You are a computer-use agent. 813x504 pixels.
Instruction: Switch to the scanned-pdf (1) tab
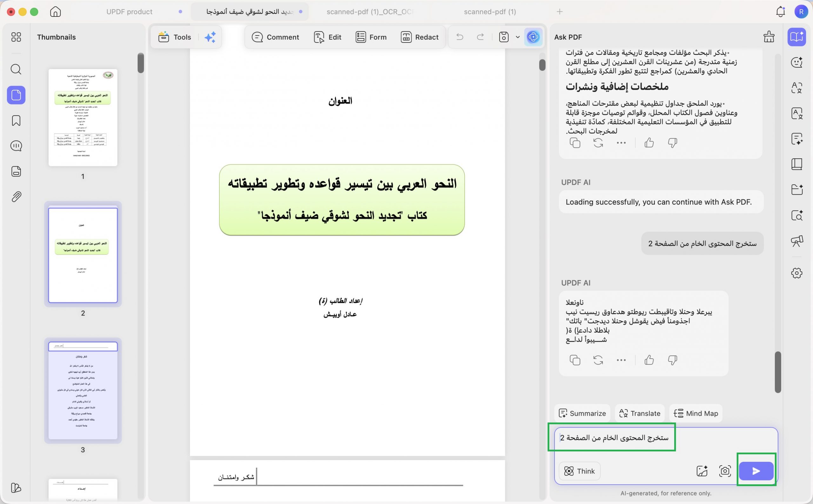[x=490, y=12]
